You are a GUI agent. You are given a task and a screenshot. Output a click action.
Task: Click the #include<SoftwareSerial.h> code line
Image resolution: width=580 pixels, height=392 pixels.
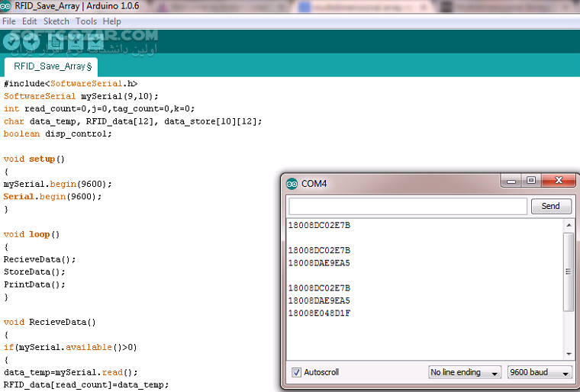(x=71, y=84)
